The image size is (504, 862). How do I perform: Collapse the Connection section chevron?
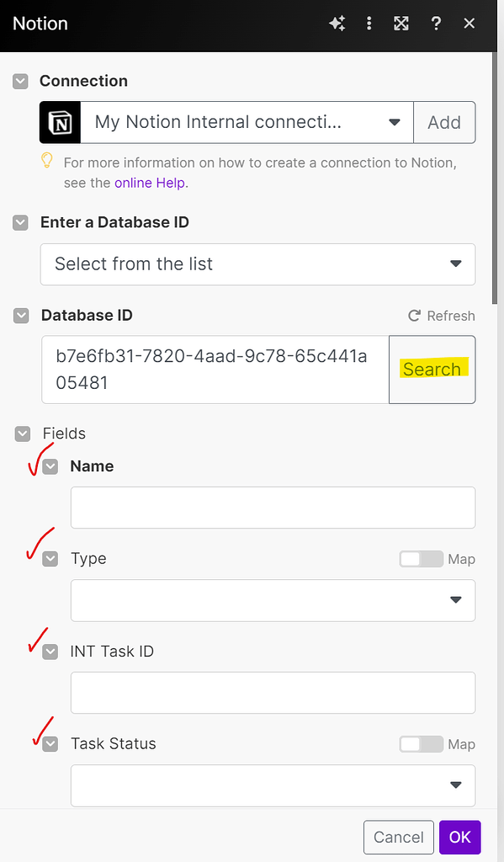[x=20, y=81]
